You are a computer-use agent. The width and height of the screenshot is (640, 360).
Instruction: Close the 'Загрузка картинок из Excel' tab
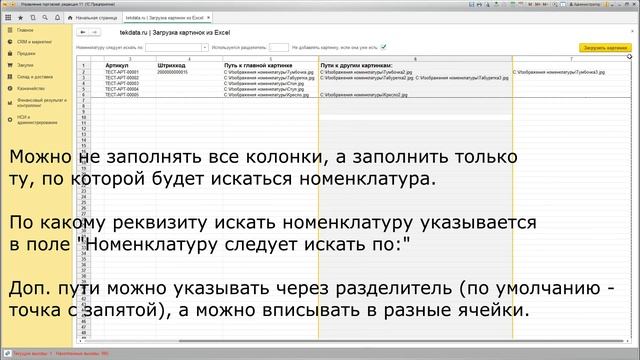(208, 18)
